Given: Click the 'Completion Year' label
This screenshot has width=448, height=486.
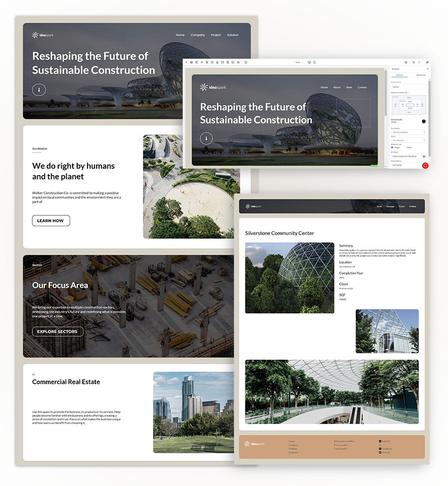Looking at the screenshot, I should pos(351,273).
